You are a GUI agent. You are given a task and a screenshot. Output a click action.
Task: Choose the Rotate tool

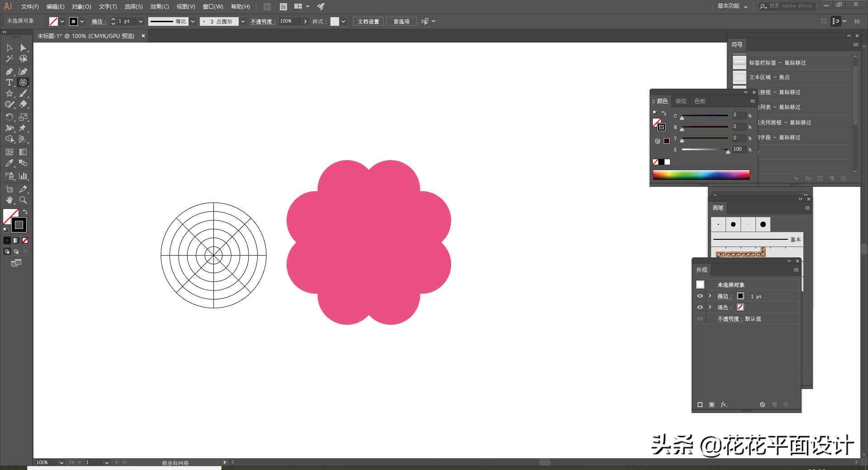click(x=9, y=117)
